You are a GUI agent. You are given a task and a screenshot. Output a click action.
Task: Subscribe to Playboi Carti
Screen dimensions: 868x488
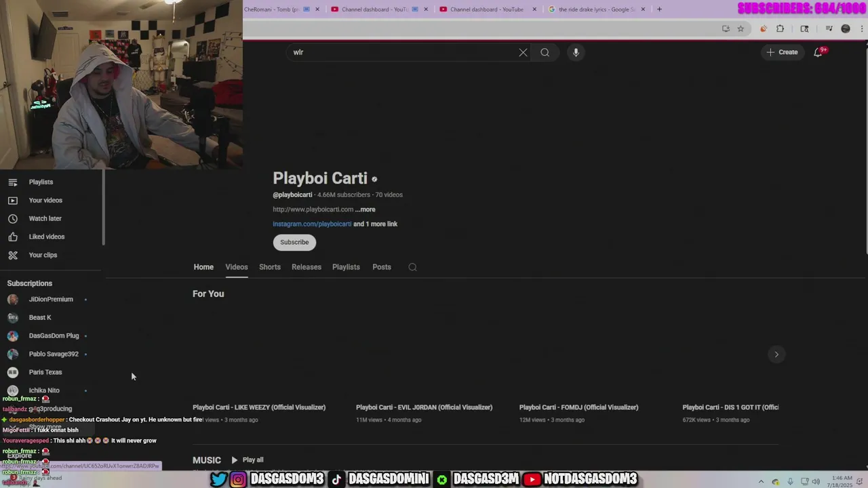pos(294,242)
